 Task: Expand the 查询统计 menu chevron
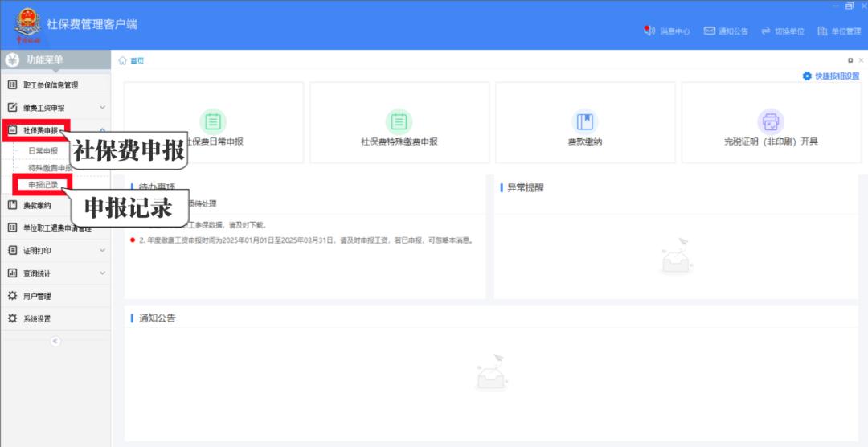pos(102,273)
